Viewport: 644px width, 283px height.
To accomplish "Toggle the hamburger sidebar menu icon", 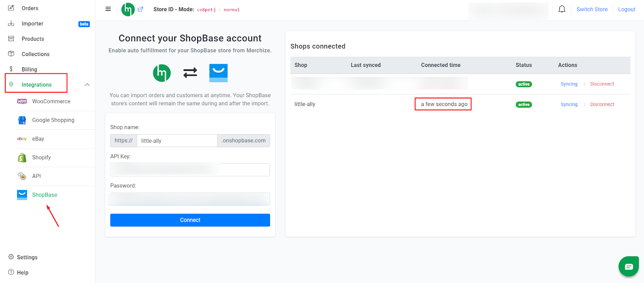I will [x=108, y=9].
